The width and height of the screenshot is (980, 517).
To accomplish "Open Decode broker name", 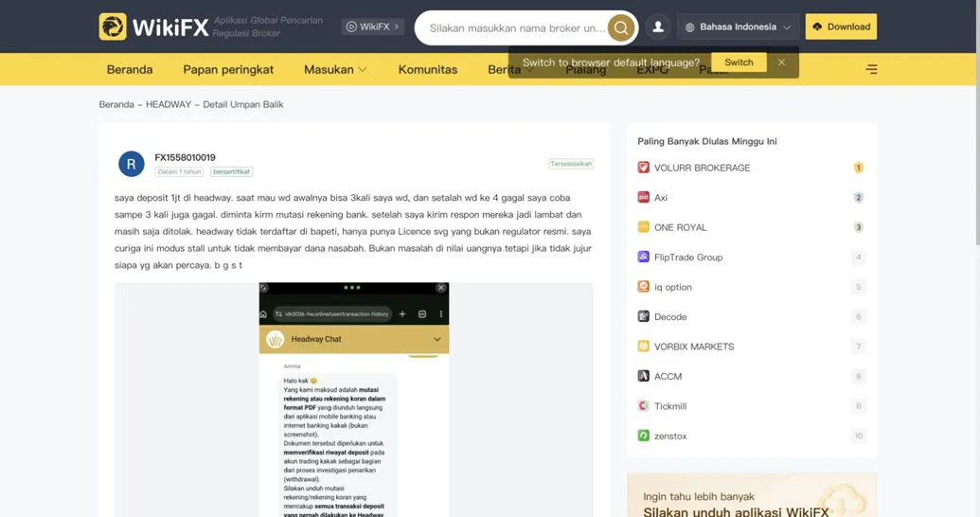I will 670,317.
